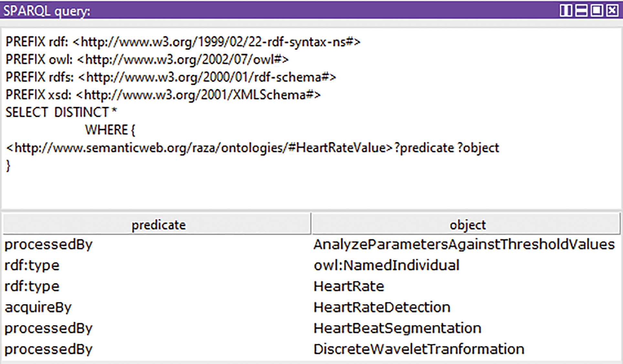Click the float view icon in title bar
The height and width of the screenshot is (364, 623).
pos(597,10)
